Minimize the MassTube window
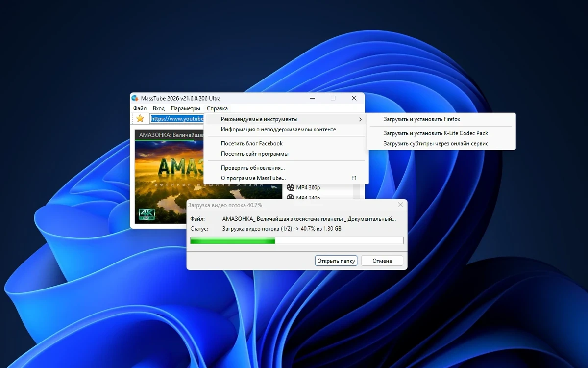 [x=312, y=98]
